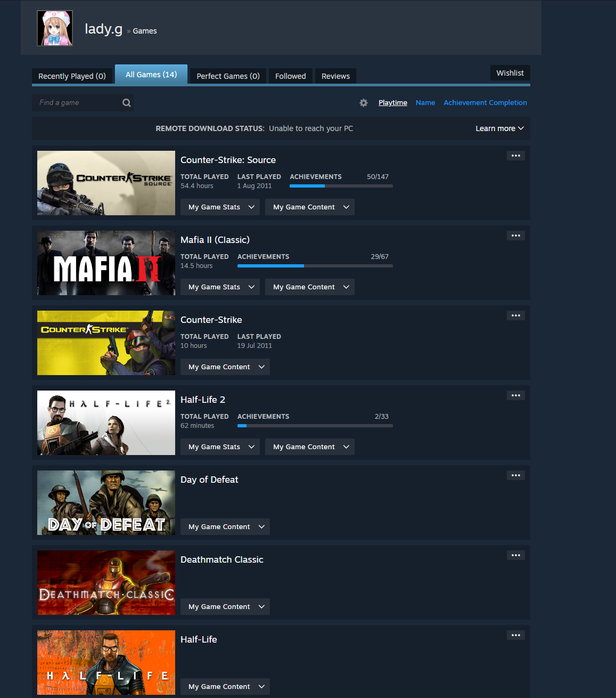Sort games by Achievement Completion

click(x=485, y=103)
